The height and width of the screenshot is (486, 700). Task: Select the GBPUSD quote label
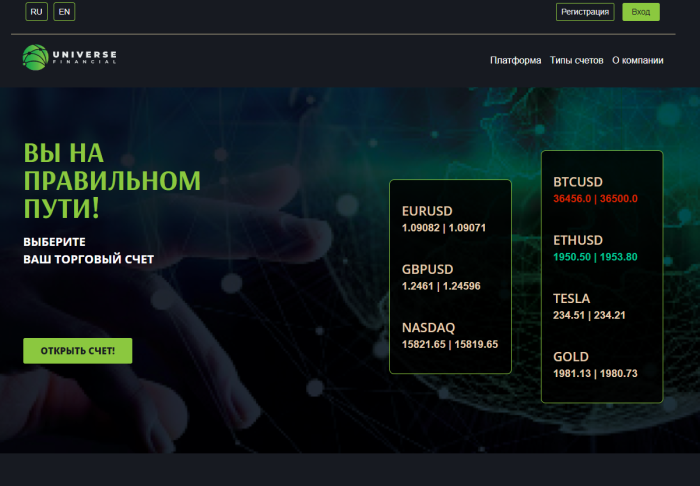coord(427,269)
